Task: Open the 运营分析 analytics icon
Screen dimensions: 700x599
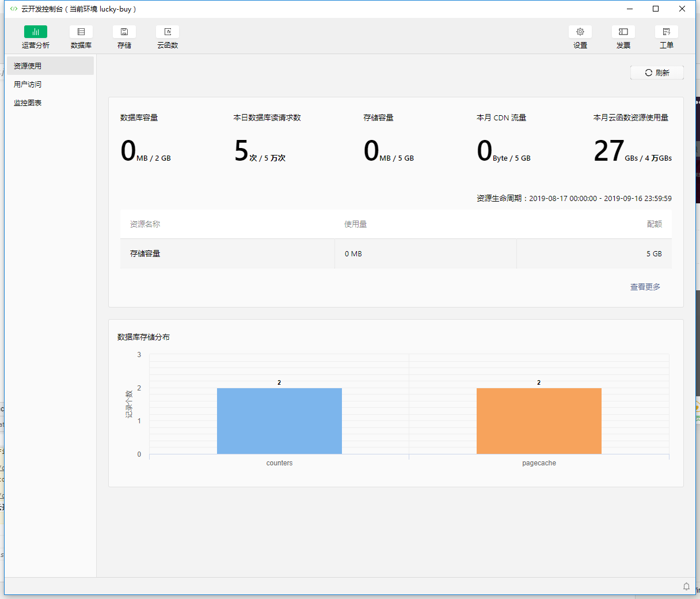Action: point(36,32)
